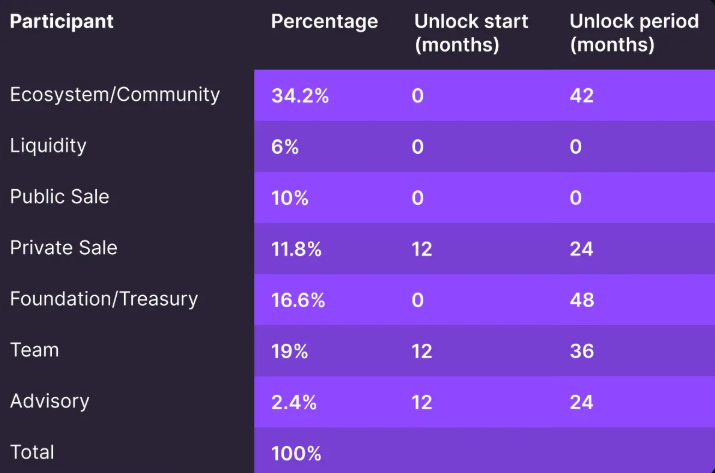The width and height of the screenshot is (715, 473).
Task: Select the 11.8% Private Sale cell
Action: point(296,249)
